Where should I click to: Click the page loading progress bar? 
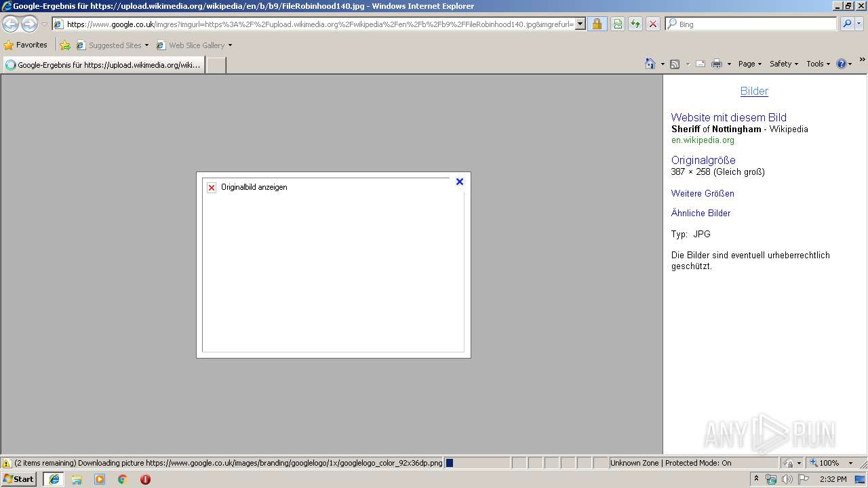[477, 463]
